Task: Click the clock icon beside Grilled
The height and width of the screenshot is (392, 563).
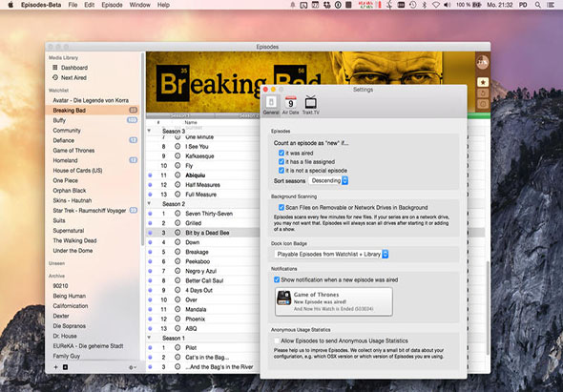Action: [177, 223]
